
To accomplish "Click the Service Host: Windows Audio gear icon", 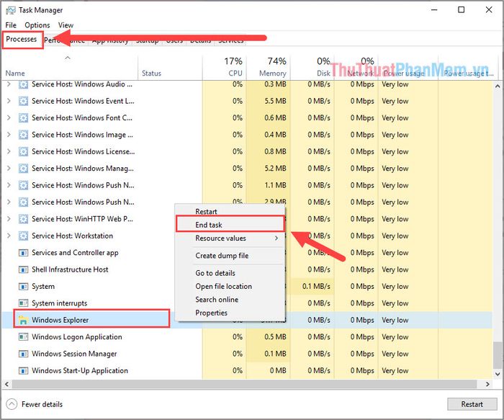I will coord(23,84).
